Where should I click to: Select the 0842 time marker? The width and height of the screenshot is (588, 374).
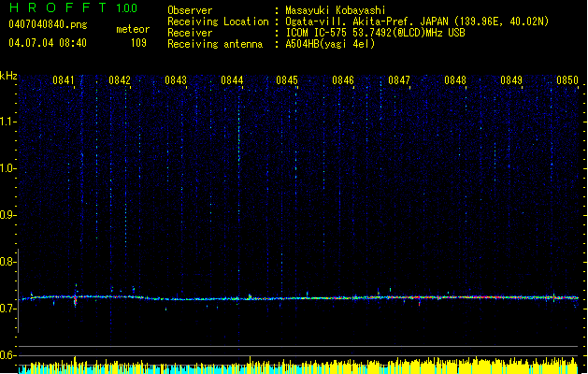click(120, 80)
